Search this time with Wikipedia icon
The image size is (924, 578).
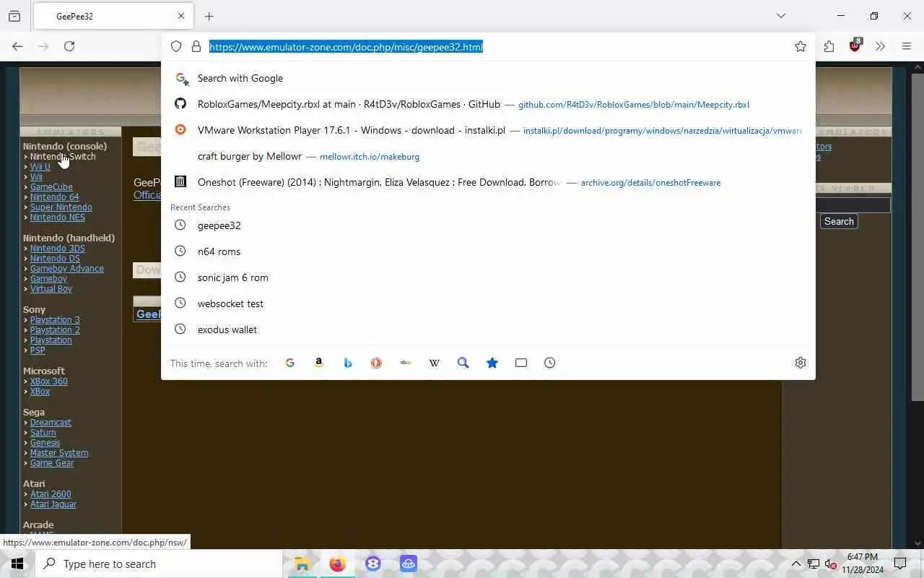pos(435,363)
